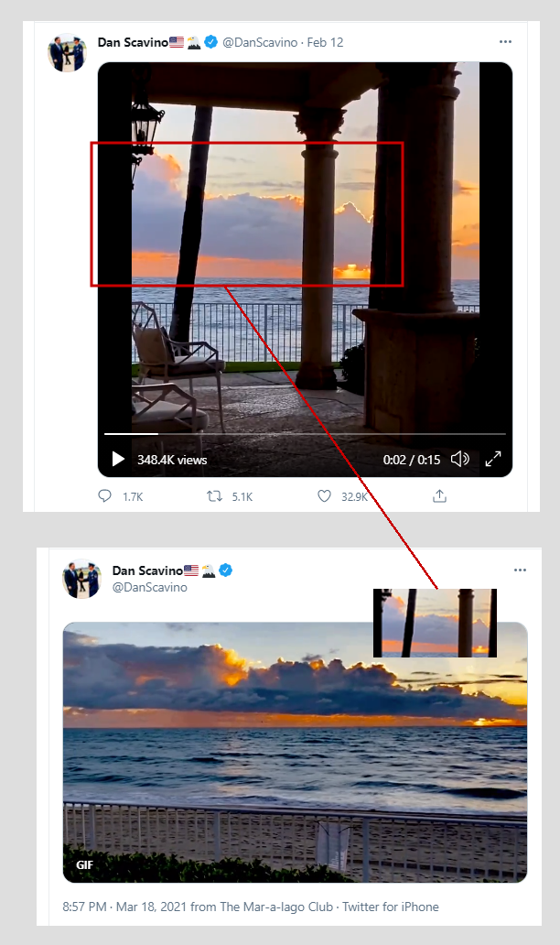Click the Dan Scavino name in bottom tweet
560x945 pixels.
click(147, 570)
